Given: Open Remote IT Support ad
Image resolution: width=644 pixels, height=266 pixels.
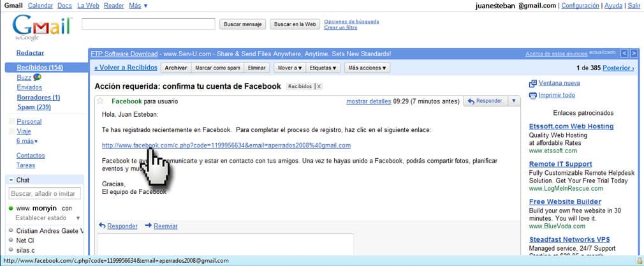Looking at the screenshot, I should point(560,164).
